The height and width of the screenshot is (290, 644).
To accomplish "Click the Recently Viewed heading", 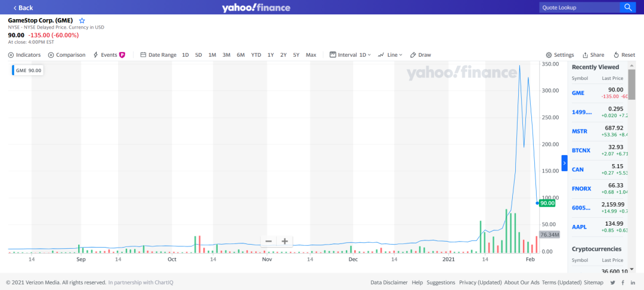I will point(595,67).
